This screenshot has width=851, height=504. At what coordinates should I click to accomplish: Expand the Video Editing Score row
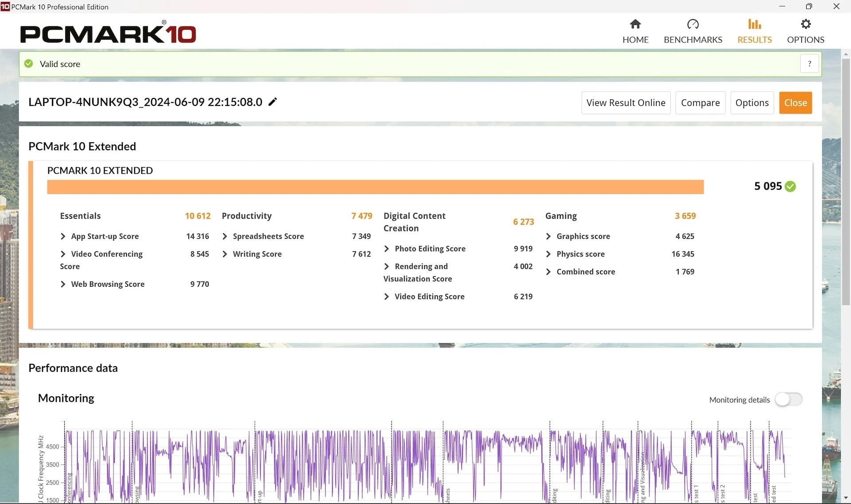pyautogui.click(x=386, y=297)
